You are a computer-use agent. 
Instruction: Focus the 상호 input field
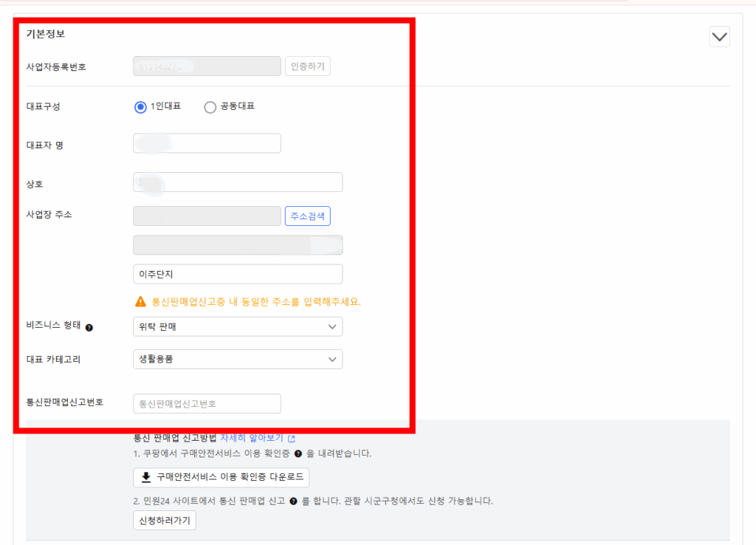(x=238, y=182)
